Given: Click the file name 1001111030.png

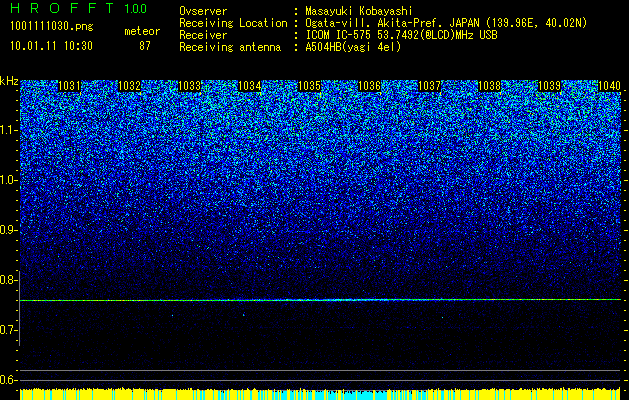Looking at the screenshot, I should 52,27.
